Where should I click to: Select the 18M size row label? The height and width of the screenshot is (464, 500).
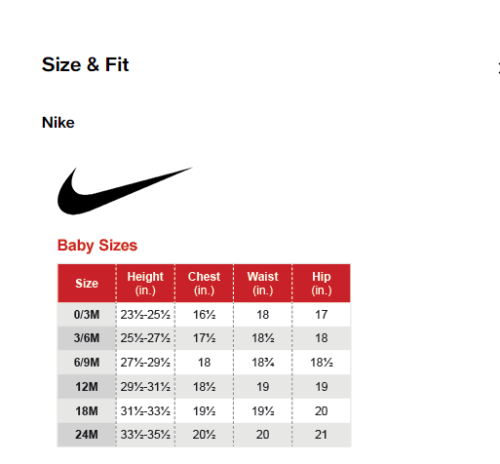(87, 411)
